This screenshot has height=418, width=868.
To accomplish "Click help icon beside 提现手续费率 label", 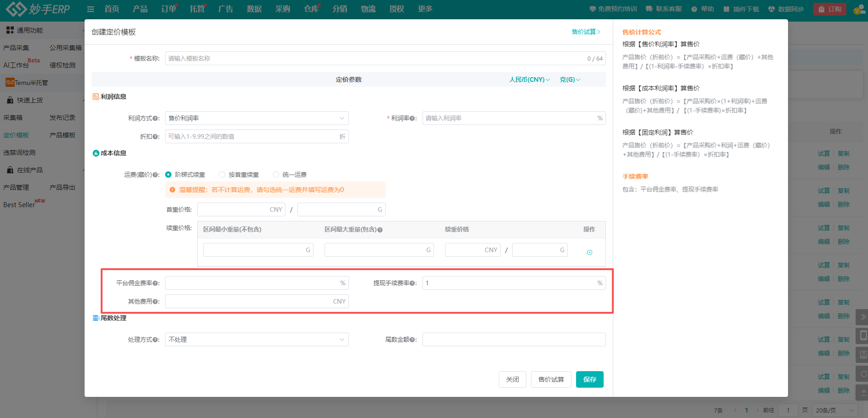I will pyautogui.click(x=412, y=283).
